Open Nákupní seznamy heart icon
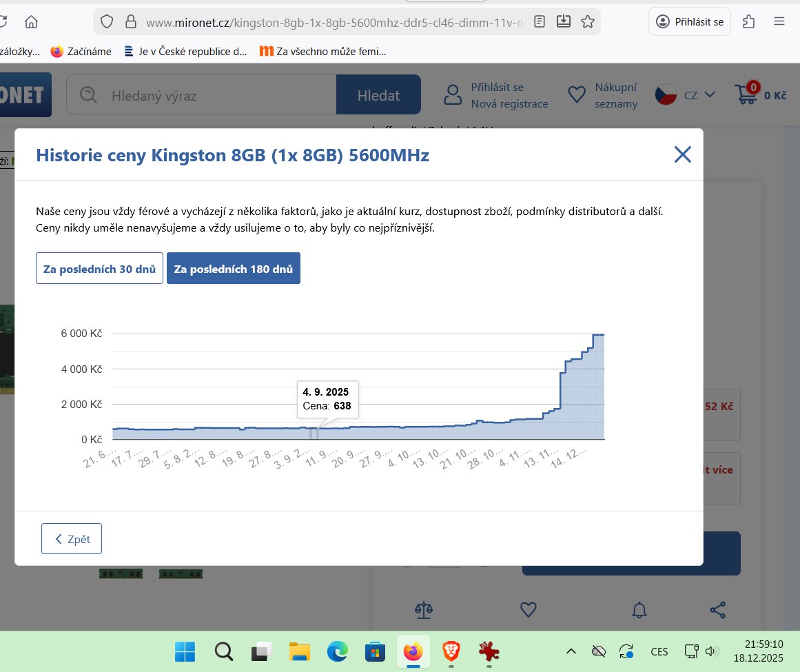The image size is (800, 672). pyautogui.click(x=577, y=95)
